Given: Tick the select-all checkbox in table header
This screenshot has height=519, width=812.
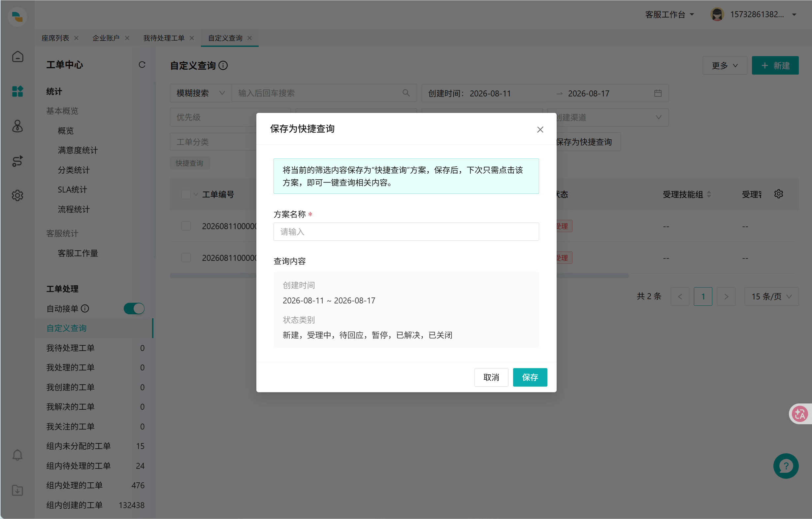Looking at the screenshot, I should coord(186,194).
